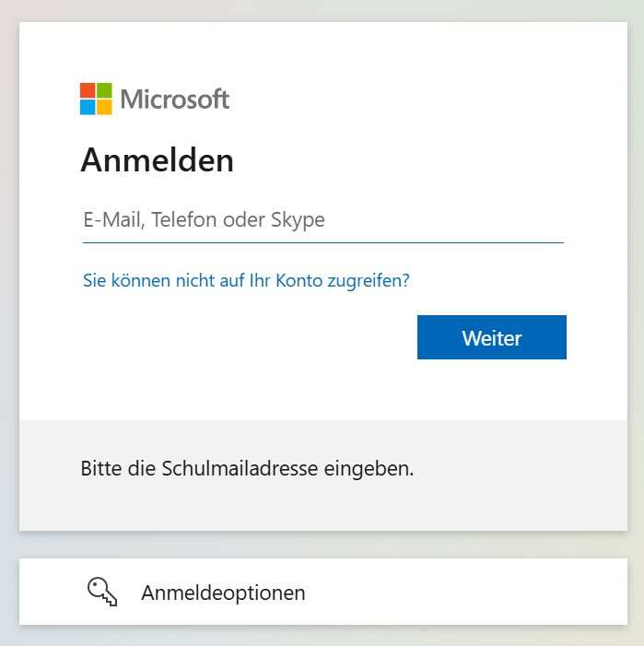The height and width of the screenshot is (646, 644).
Task: Click the word "Schulmailadresse" in the notice
Action: pyautogui.click(x=240, y=468)
